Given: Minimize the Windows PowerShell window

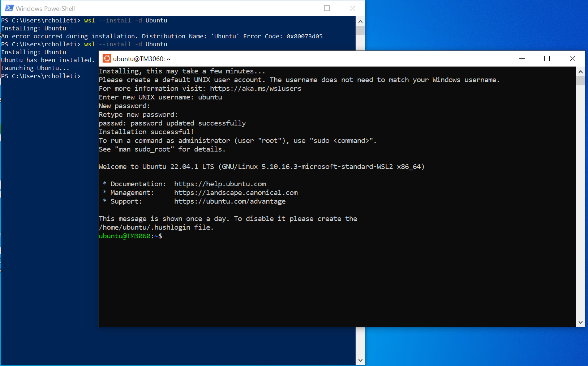Looking at the screenshot, I should pyautogui.click(x=302, y=8).
